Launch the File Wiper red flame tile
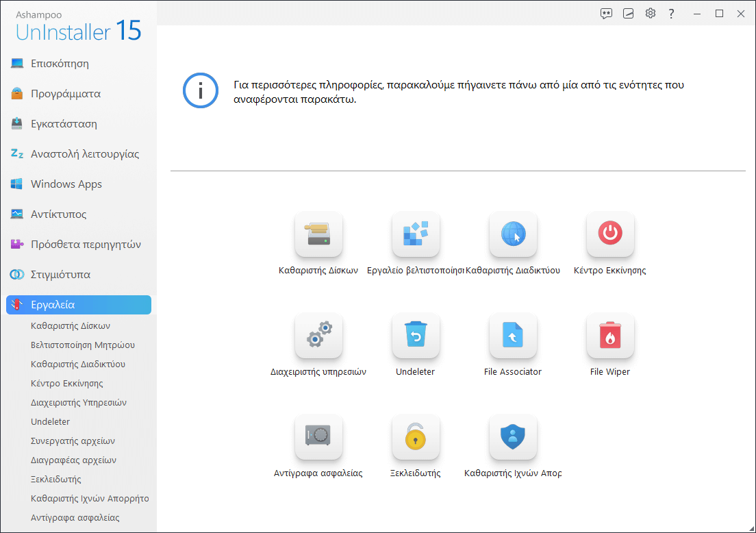Image resolution: width=756 pixels, height=533 pixels. [610, 336]
